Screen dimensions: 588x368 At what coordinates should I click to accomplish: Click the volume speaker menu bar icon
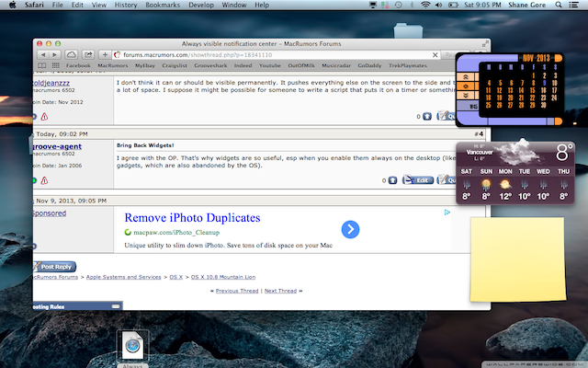(x=438, y=5)
